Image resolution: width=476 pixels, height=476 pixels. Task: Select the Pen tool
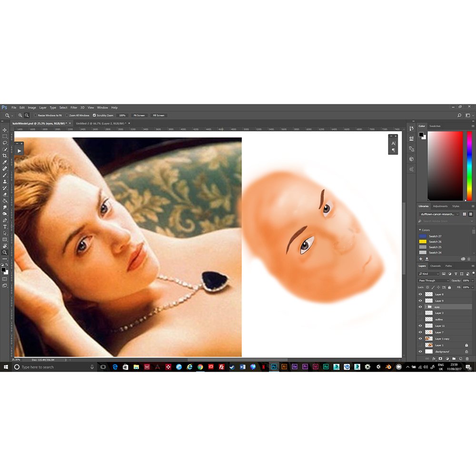point(5,220)
